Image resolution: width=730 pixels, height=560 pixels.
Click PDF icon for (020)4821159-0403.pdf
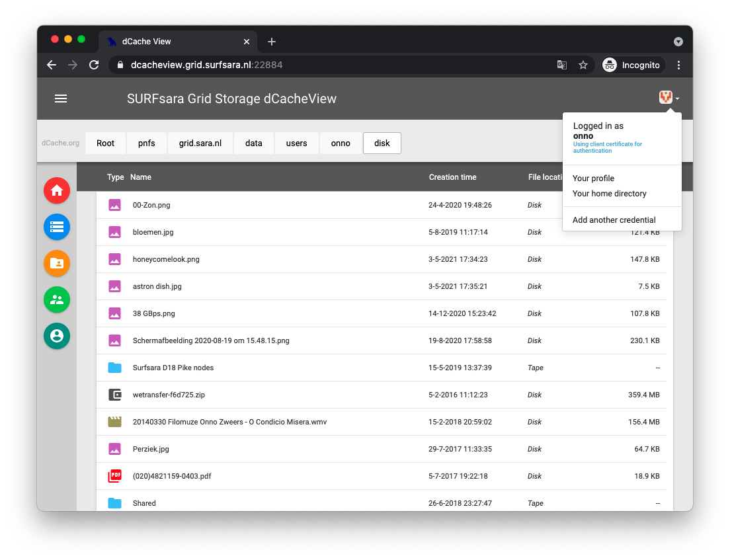114,476
